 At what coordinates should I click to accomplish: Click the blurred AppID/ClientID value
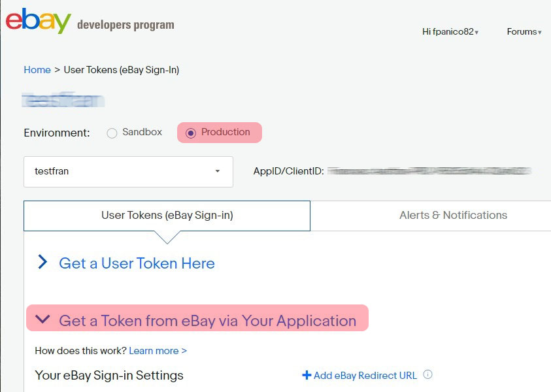click(x=429, y=171)
